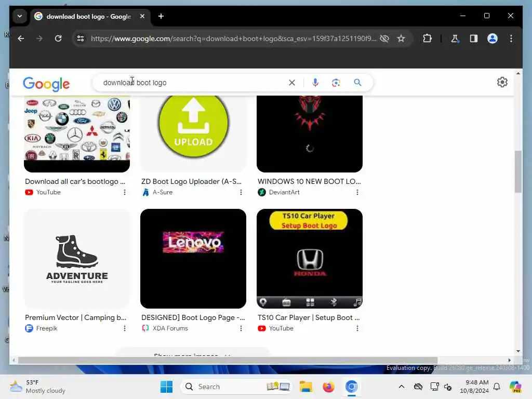Click the vertical scrollbar thumb
The image size is (532, 399).
(x=518, y=171)
